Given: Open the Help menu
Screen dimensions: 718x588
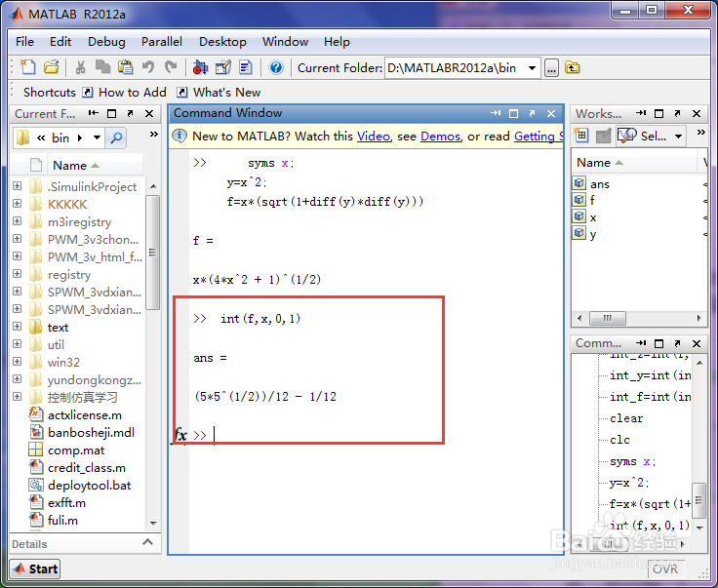Looking at the screenshot, I should [x=337, y=42].
